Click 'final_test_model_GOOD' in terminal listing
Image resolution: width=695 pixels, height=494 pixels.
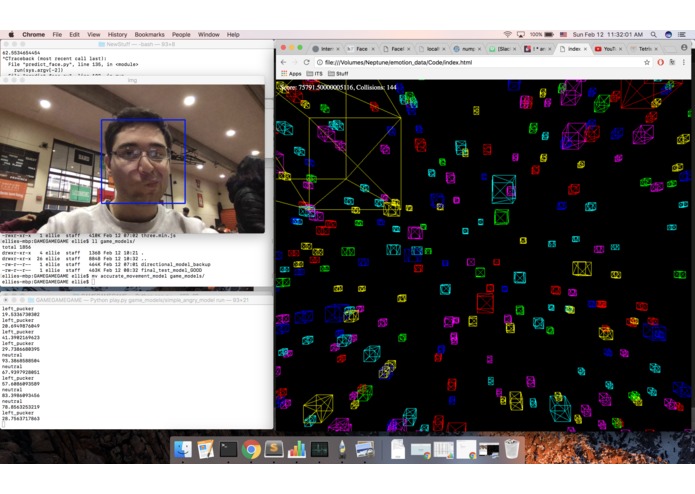171,270
